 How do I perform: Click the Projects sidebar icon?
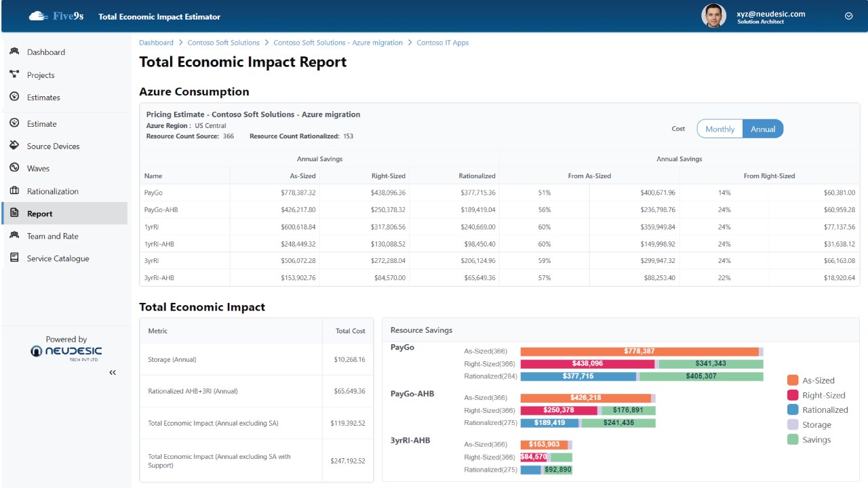(14, 75)
